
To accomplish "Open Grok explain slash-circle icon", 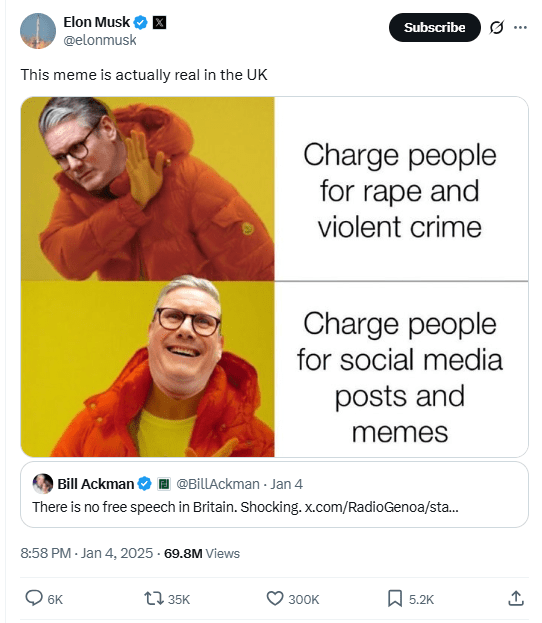I will [x=496, y=27].
